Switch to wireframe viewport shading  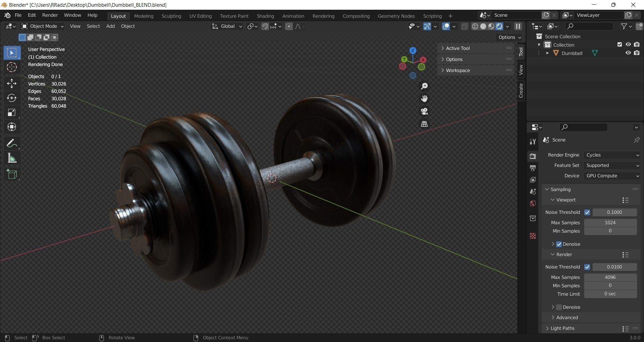(x=475, y=26)
